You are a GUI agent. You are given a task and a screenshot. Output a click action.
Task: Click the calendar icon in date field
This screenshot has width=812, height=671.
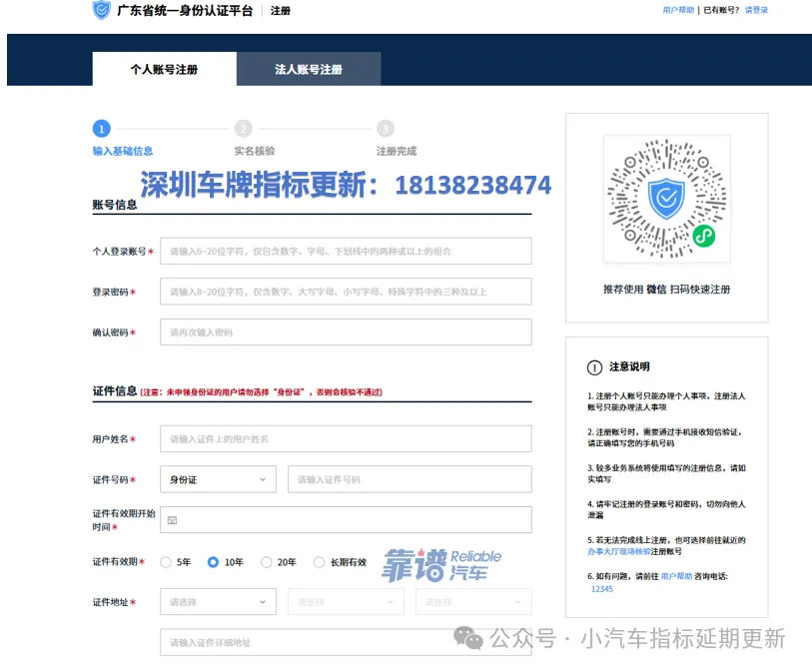pyautogui.click(x=172, y=520)
